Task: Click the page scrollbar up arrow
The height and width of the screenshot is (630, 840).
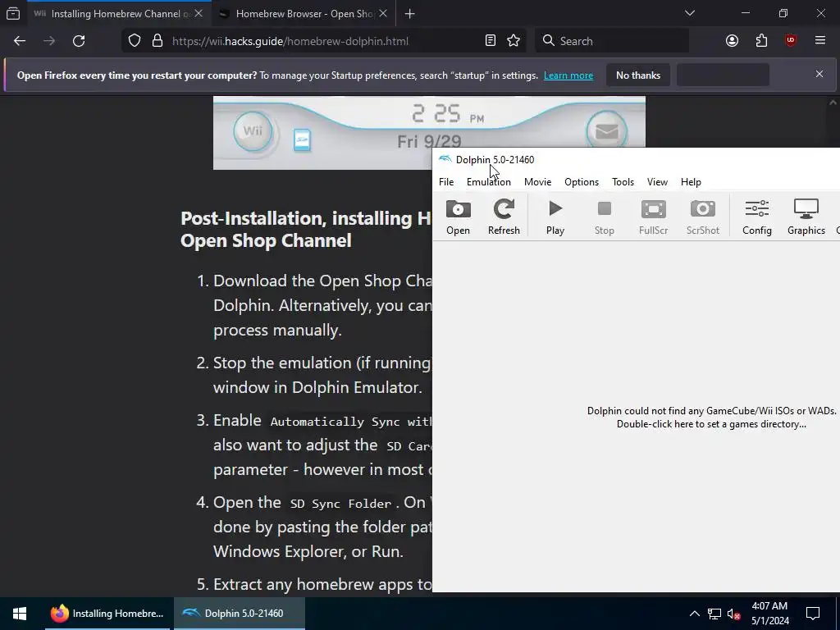Action: (x=833, y=102)
